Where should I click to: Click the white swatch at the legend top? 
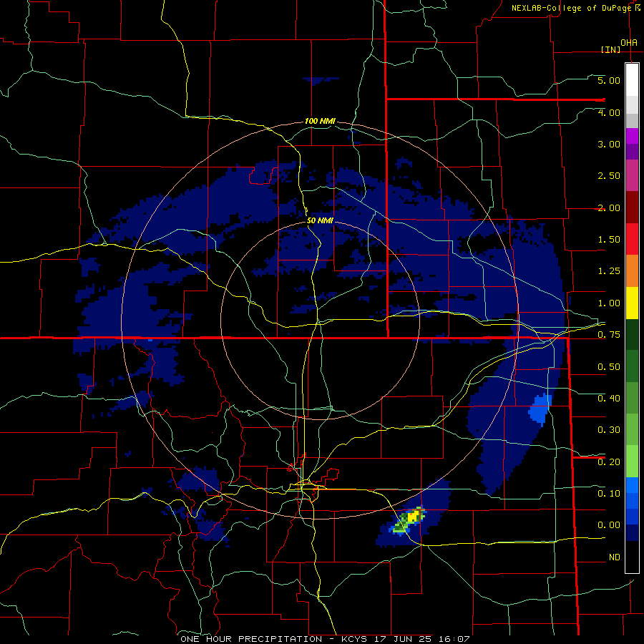632,80
